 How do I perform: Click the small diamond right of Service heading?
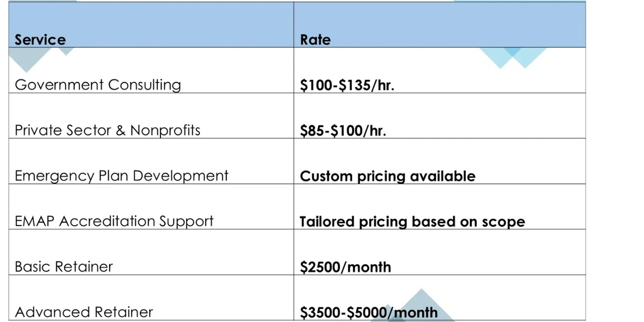point(66,51)
